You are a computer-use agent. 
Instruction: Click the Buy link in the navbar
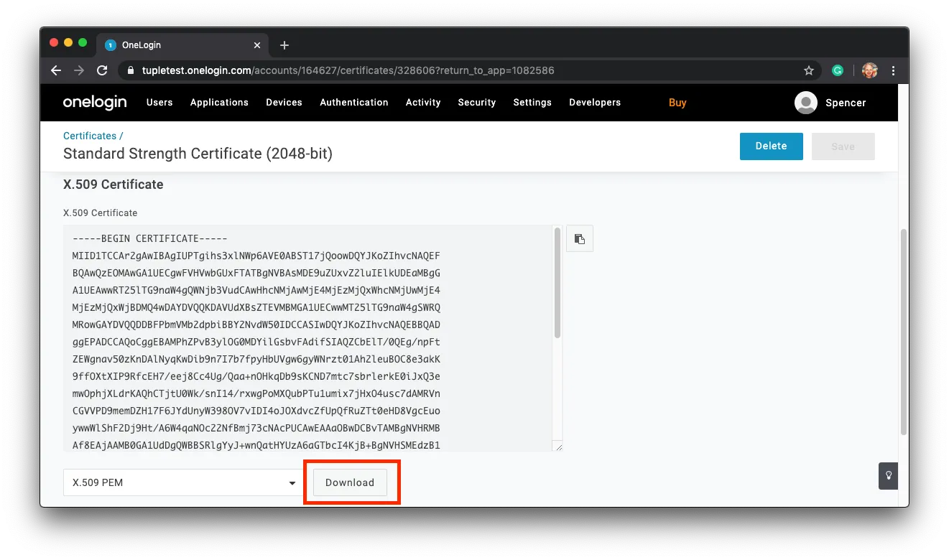677,102
